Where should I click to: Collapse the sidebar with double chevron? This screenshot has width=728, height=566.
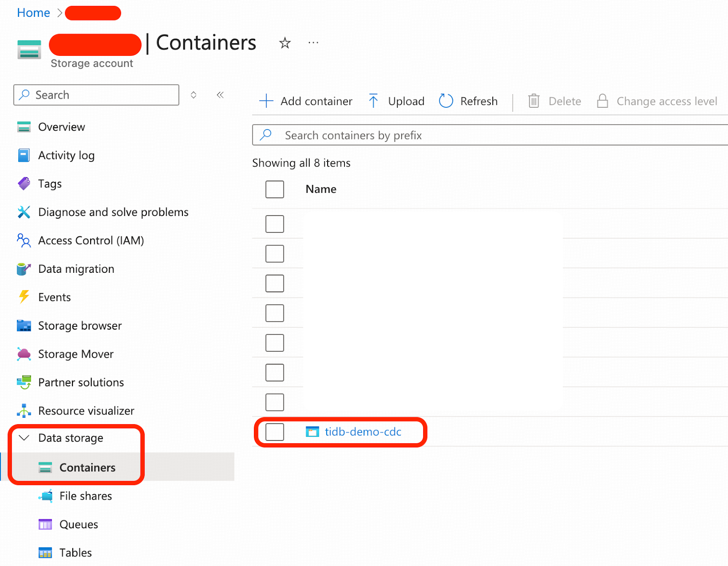point(220,95)
